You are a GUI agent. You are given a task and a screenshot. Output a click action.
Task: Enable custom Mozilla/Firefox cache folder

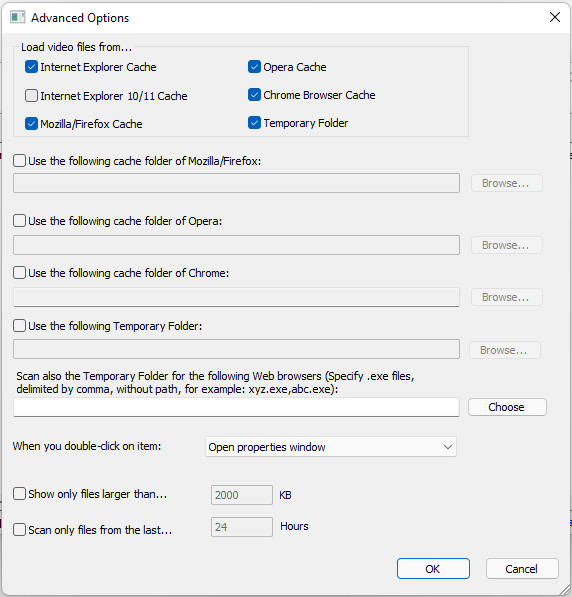[x=19, y=161]
